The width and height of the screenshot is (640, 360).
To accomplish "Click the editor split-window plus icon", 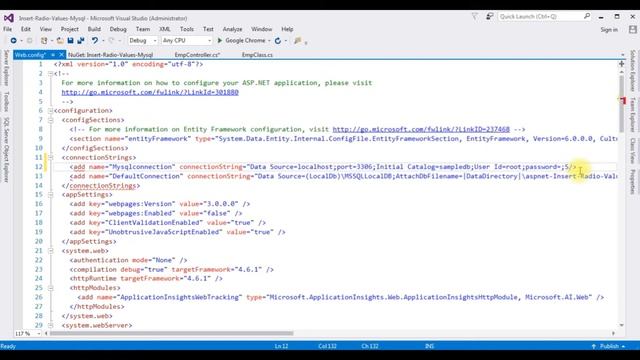I will click(622, 64).
